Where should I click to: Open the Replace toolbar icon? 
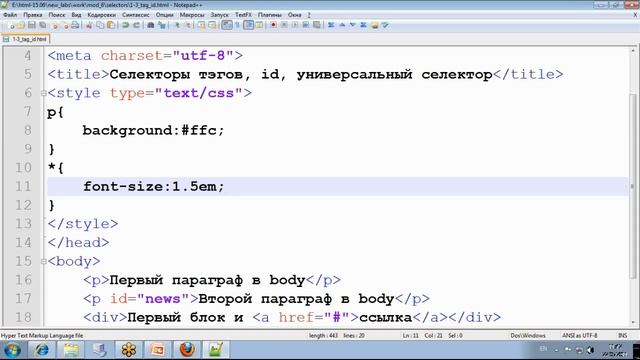coord(162,25)
